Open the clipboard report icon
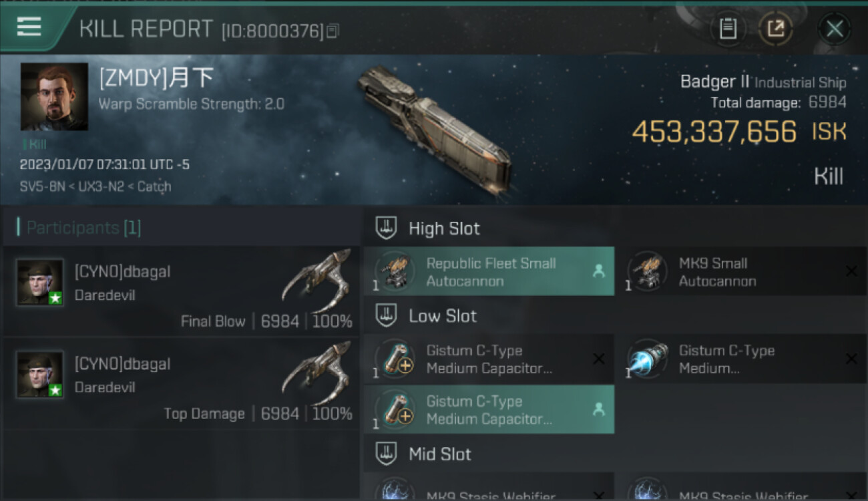868x501 pixels. click(728, 28)
